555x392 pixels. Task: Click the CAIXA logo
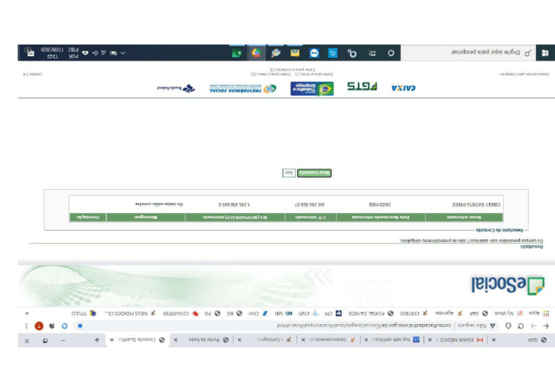coord(403,87)
